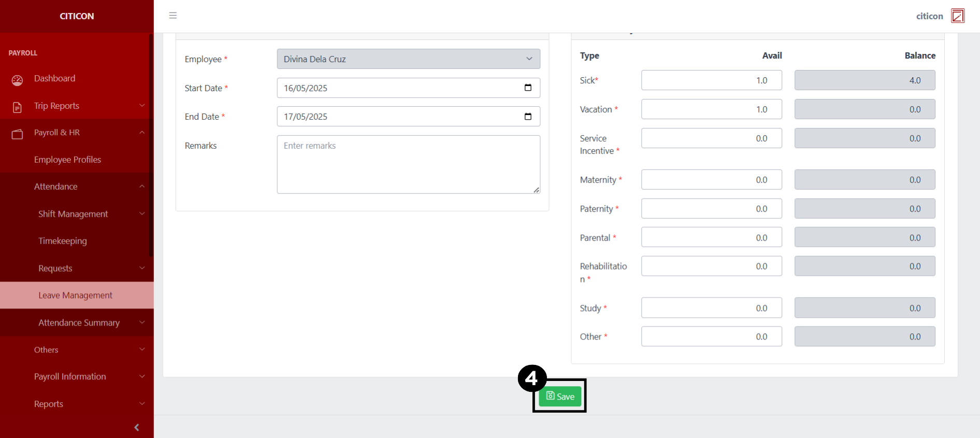
Task: Click the CITICON brand link
Action: [x=77, y=16]
